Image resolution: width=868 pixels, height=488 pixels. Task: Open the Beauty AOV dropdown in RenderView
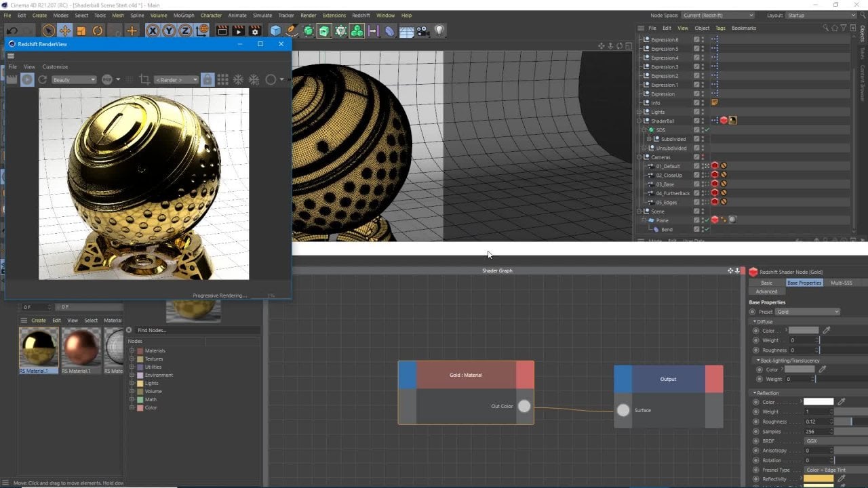[x=74, y=80]
